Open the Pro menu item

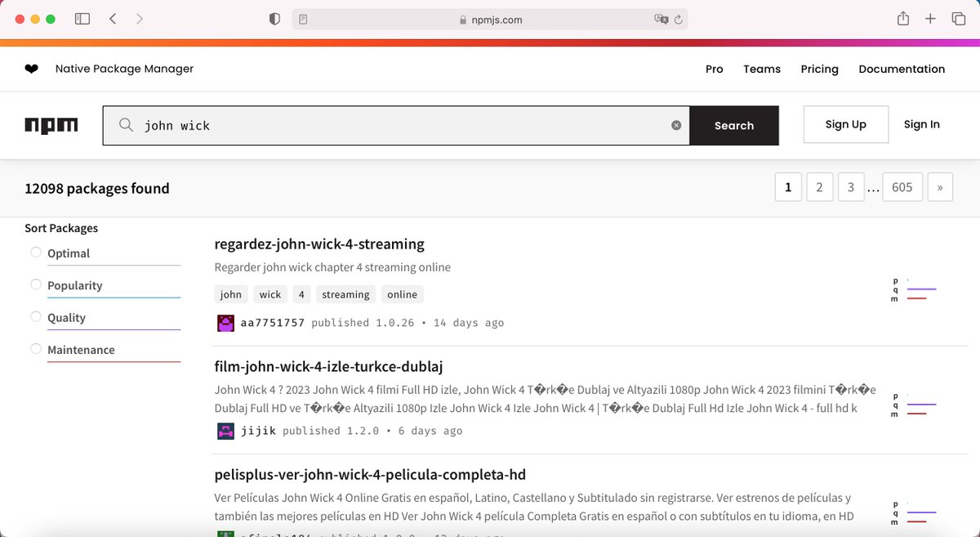coord(715,69)
